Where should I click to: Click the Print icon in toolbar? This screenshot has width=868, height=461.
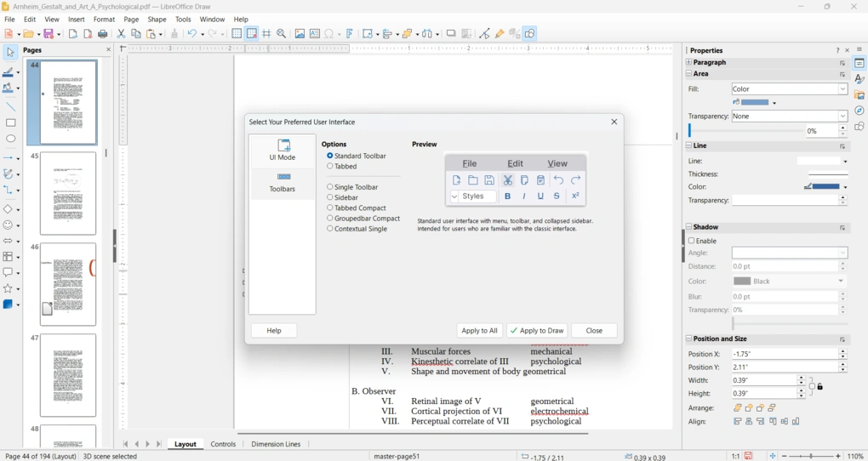tap(102, 34)
